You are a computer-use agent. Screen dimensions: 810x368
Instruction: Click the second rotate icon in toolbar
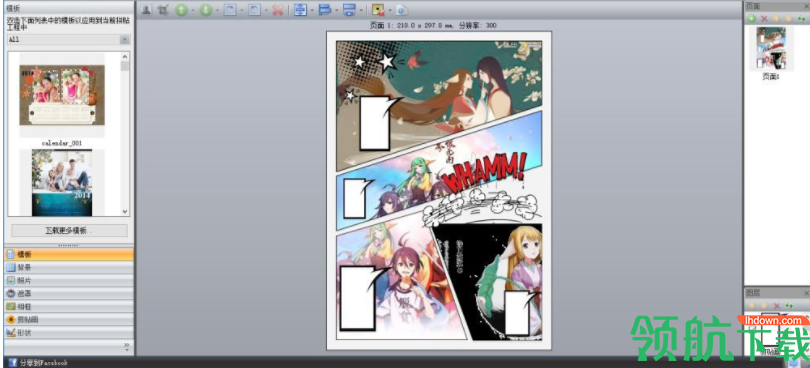click(254, 10)
